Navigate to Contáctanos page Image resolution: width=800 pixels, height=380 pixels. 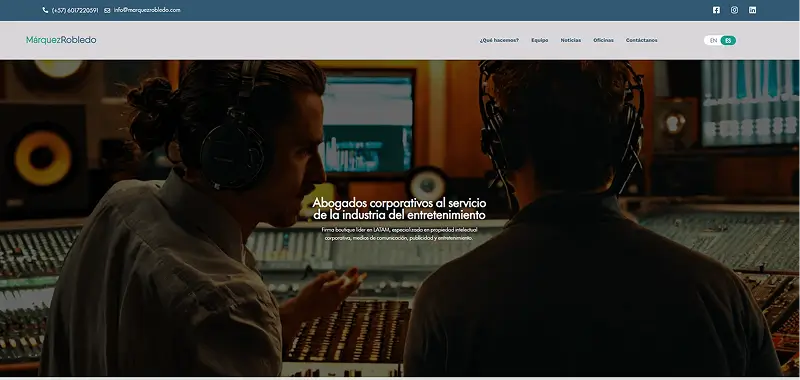[x=641, y=40]
